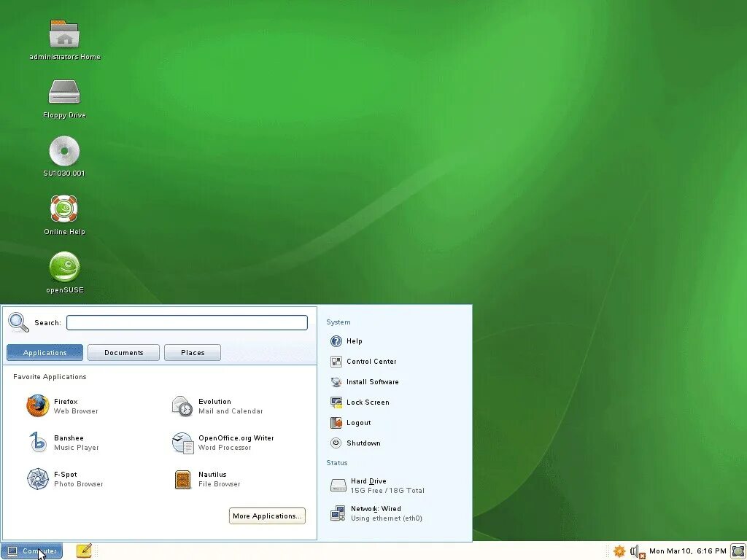The image size is (747, 560).
Task: Click the 'Word Processor' subtitle
Action: pyautogui.click(x=225, y=448)
